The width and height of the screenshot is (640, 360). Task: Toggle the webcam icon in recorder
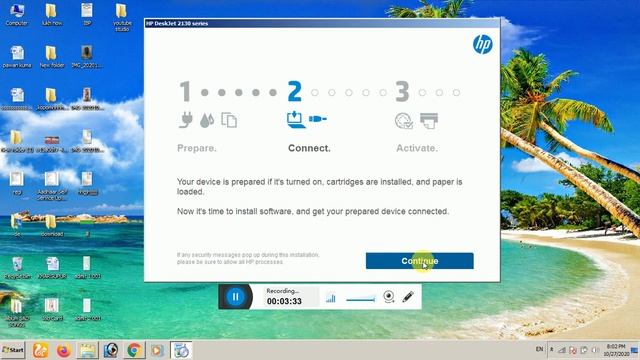[x=389, y=297]
